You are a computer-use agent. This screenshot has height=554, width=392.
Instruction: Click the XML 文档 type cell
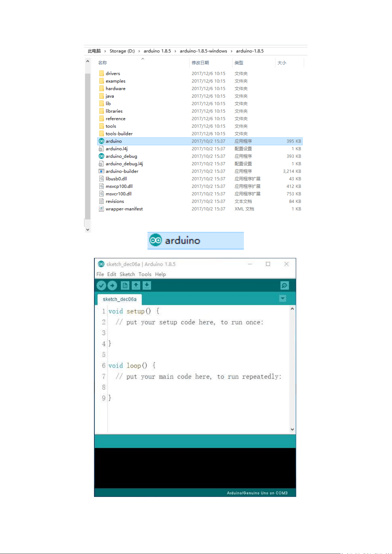point(244,209)
